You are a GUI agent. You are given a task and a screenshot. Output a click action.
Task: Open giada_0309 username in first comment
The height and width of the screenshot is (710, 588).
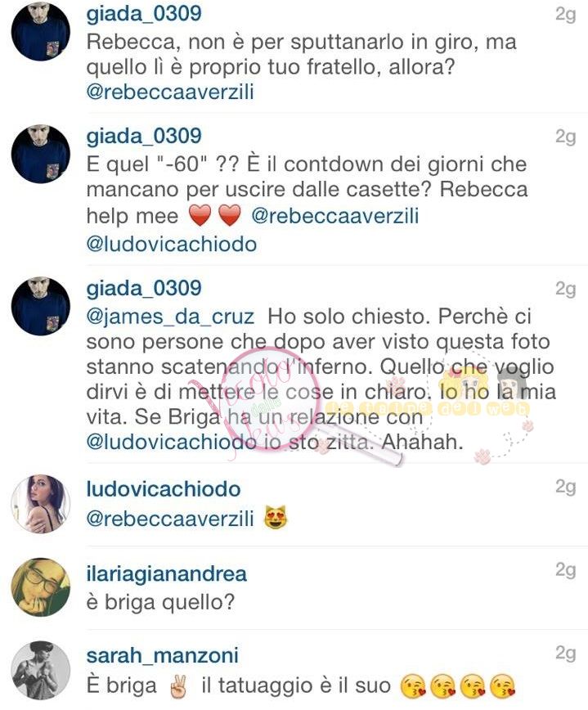coord(144,14)
